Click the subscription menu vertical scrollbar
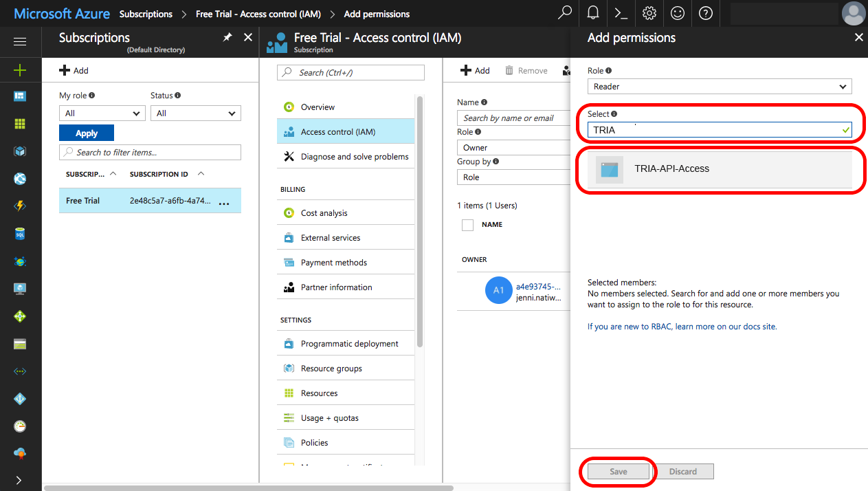868x491 pixels. pyautogui.click(x=420, y=220)
